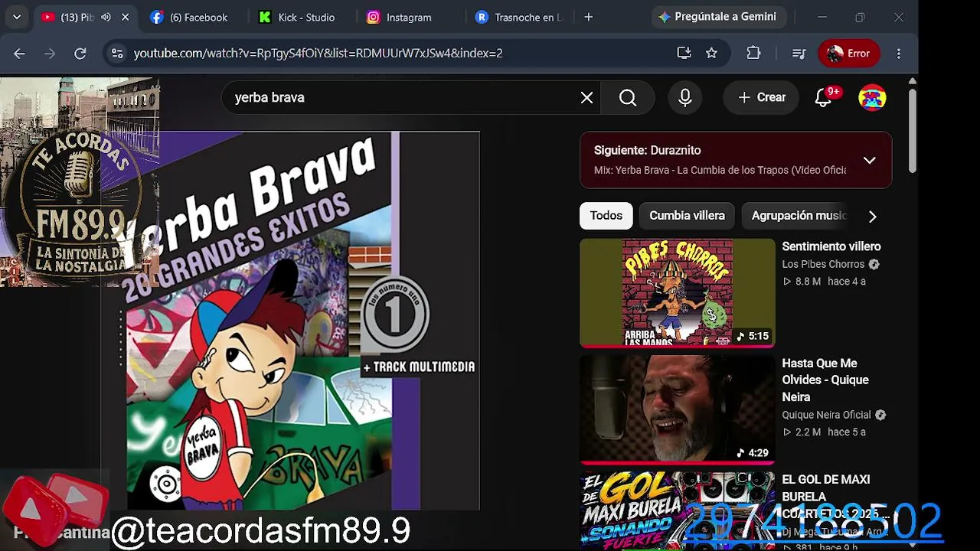Go back to the previous page

point(19,53)
